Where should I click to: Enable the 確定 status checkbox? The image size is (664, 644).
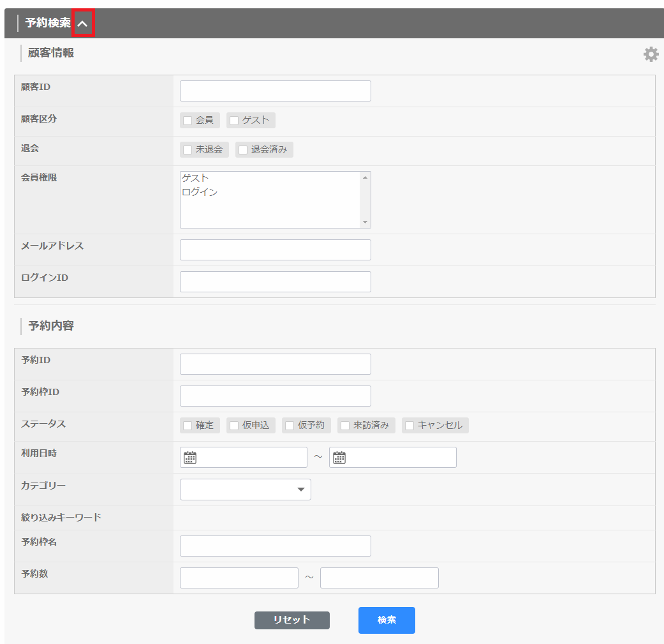pyautogui.click(x=188, y=426)
